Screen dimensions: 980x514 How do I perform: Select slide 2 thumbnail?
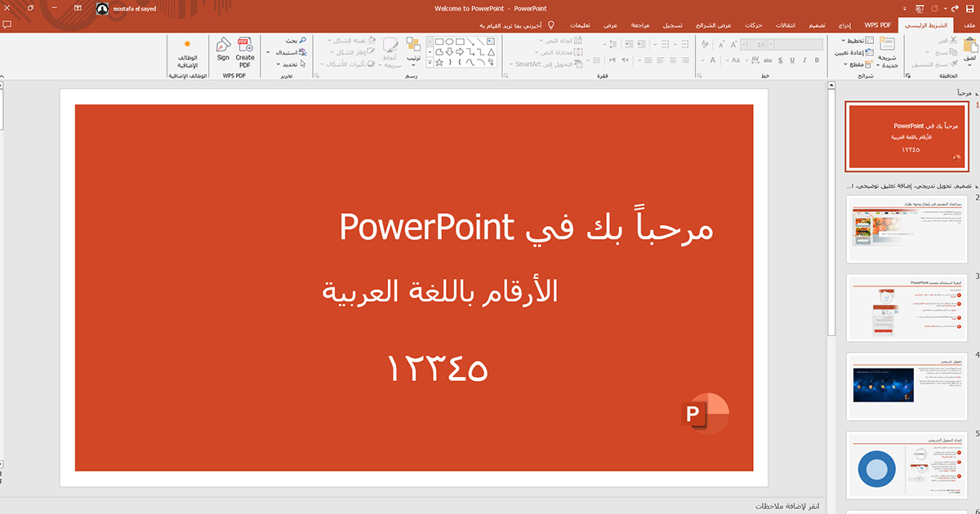pyautogui.click(x=906, y=230)
